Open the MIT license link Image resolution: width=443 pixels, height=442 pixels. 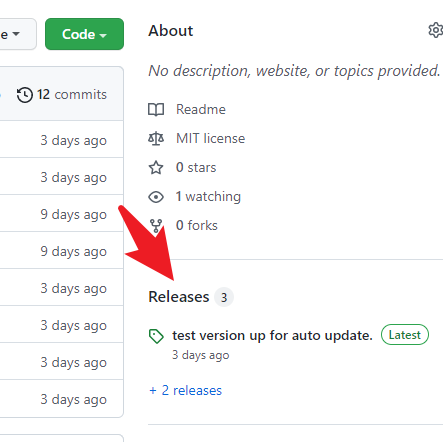coord(210,138)
